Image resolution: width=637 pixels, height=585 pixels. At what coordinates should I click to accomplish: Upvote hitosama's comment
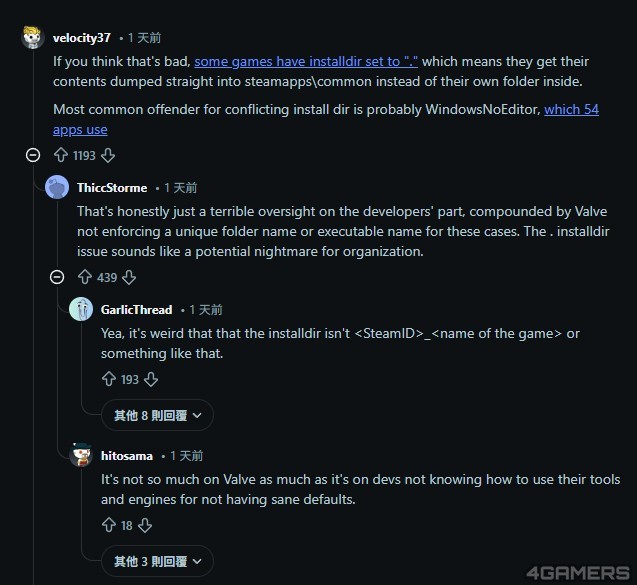[x=109, y=525]
